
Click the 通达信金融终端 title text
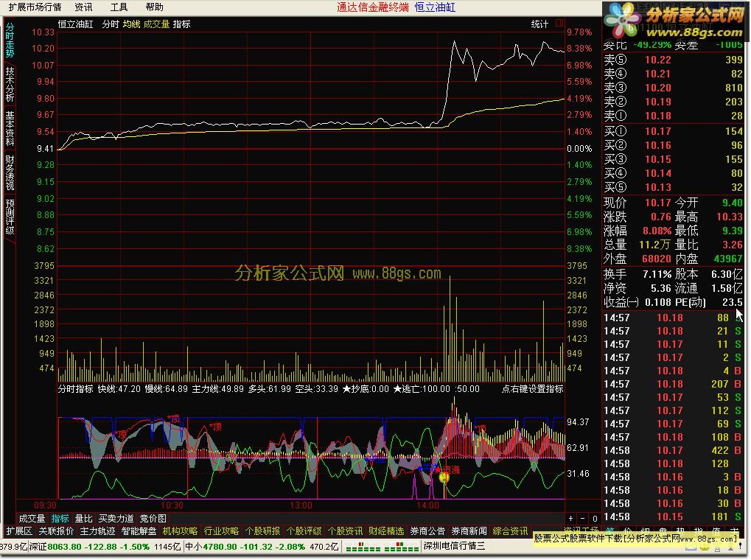pos(373,7)
